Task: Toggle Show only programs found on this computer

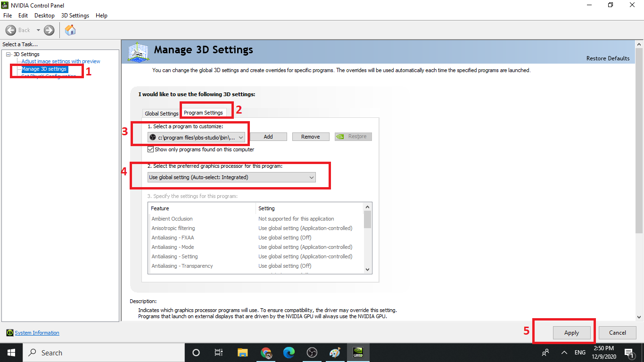Action: (151, 149)
